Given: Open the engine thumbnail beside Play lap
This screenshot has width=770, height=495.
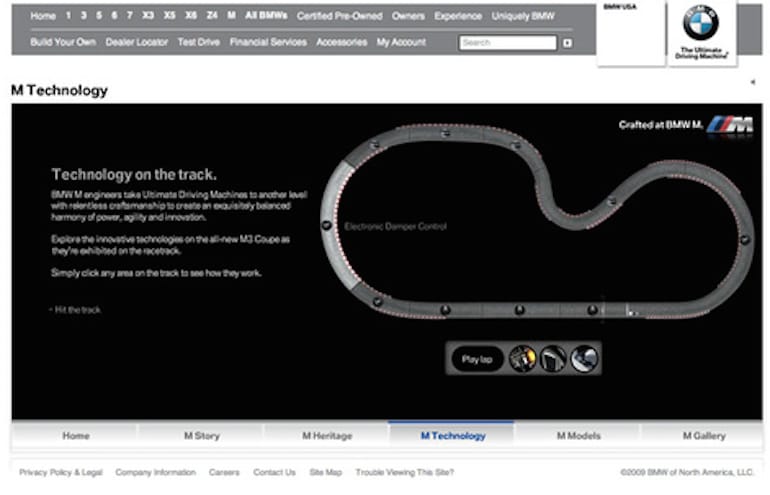Looking at the screenshot, I should 522,358.
